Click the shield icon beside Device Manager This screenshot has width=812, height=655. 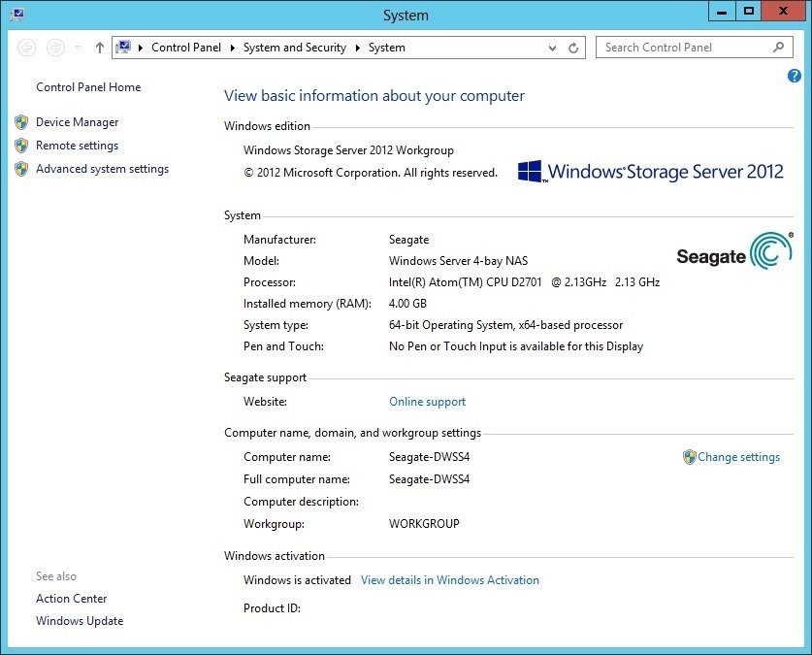pyautogui.click(x=21, y=122)
